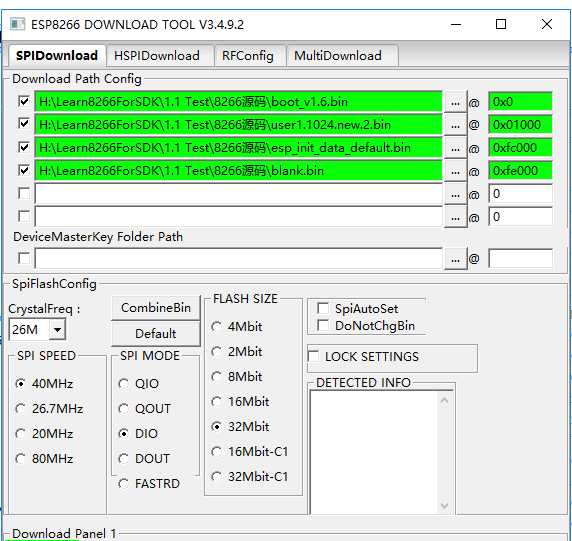Browse for file on boot_v1.6.bin row
This screenshot has height=541, width=572.
pyautogui.click(x=455, y=102)
